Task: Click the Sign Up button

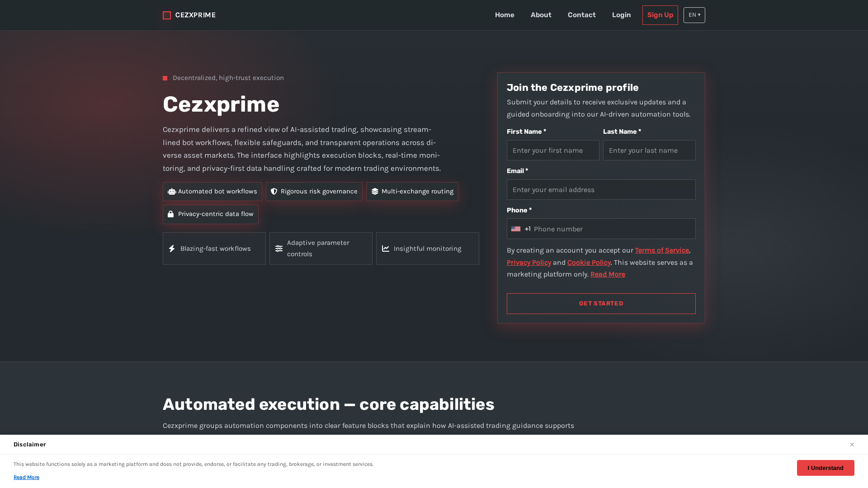Action: [x=660, y=15]
